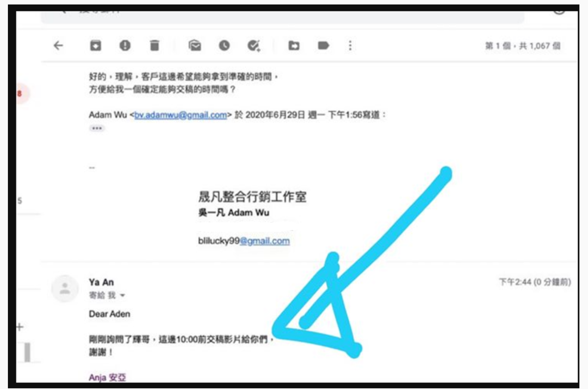Mark the conversation as unread

[x=195, y=45]
